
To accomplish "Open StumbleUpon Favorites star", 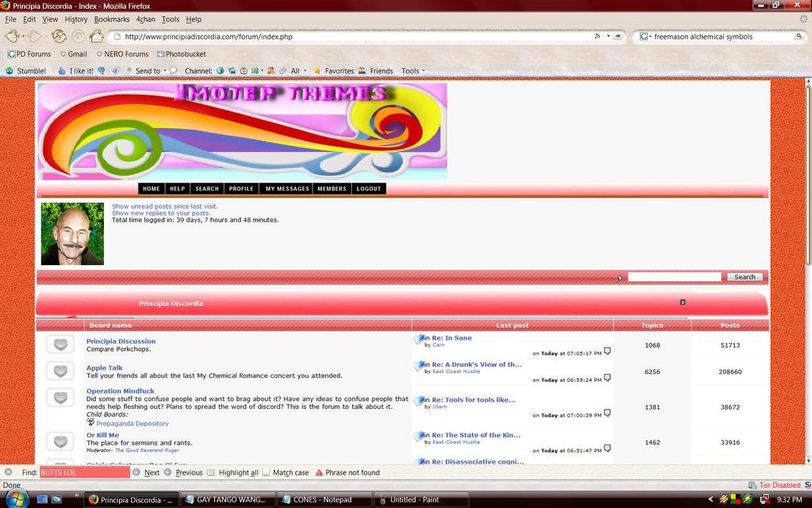I will click(334, 71).
